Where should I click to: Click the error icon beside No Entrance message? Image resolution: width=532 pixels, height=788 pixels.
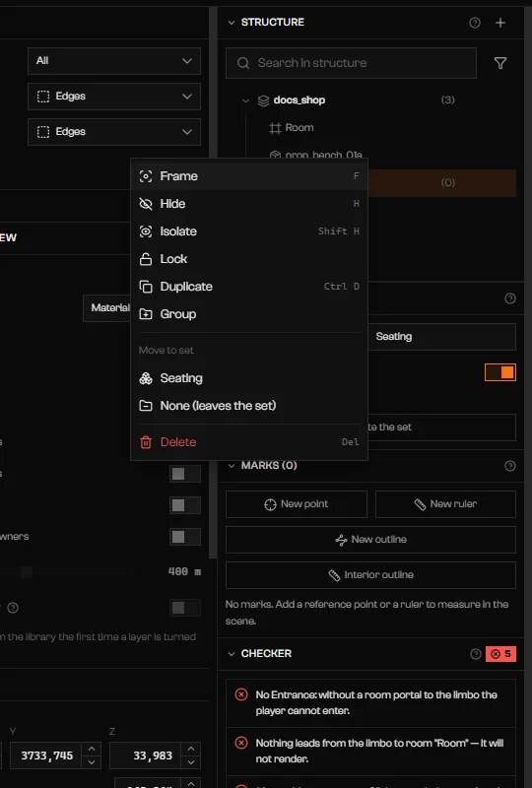(x=241, y=694)
